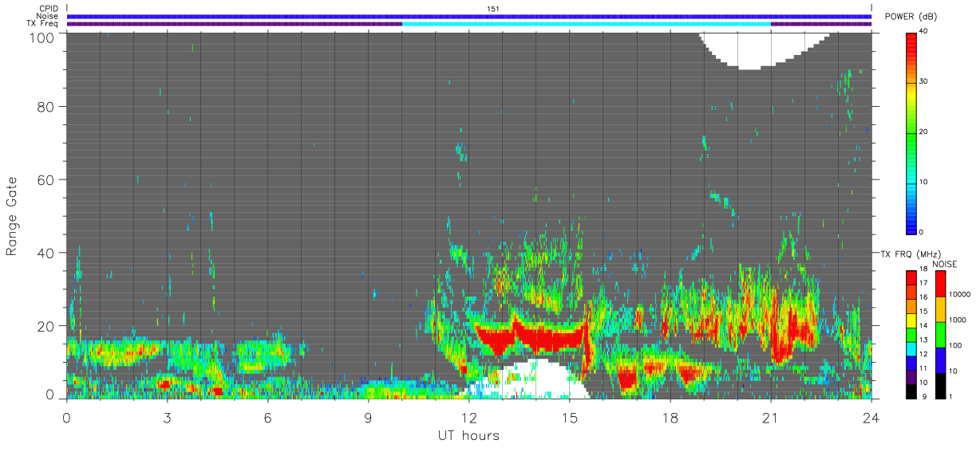Pick the yellow 14-15 MHz TX FRQ swatch
980x452 pixels.
911,320
